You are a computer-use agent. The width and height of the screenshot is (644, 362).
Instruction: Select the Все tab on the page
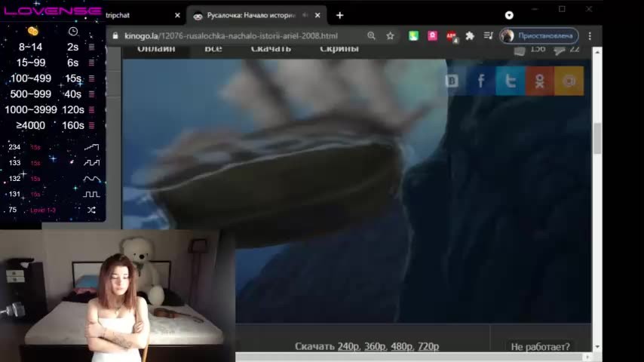213,49
